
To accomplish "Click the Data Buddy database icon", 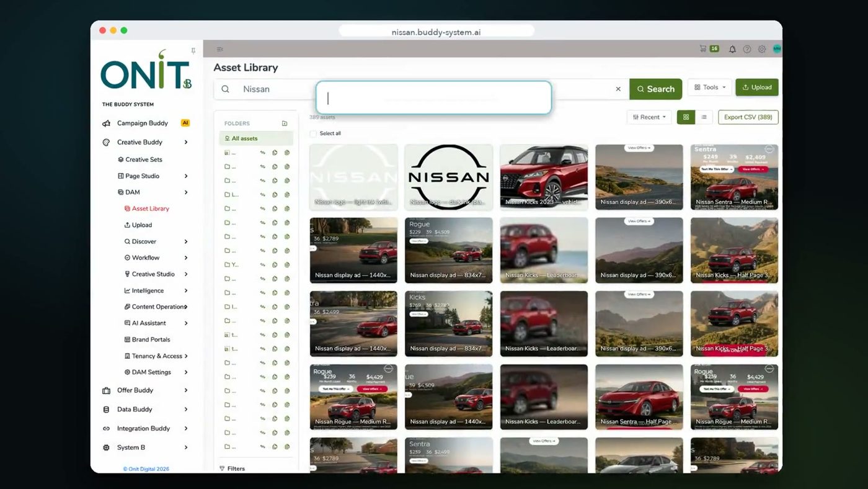I will pos(106,410).
